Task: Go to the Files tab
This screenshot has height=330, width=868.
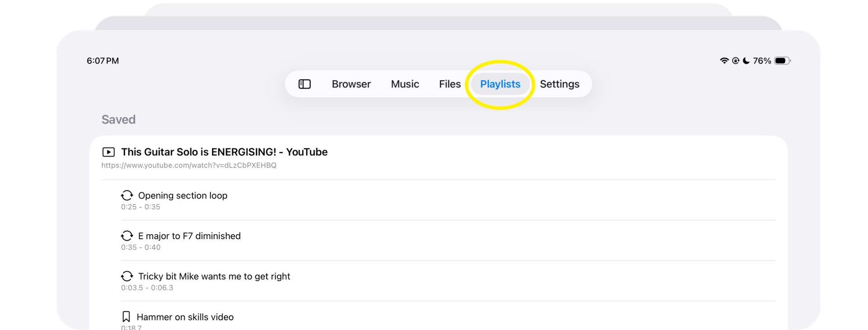Action: tap(449, 84)
